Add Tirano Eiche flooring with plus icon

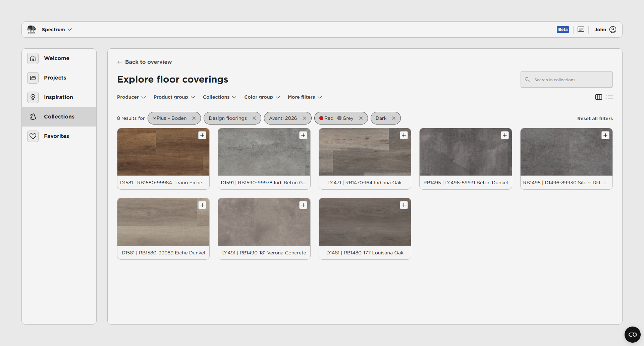[x=202, y=135]
